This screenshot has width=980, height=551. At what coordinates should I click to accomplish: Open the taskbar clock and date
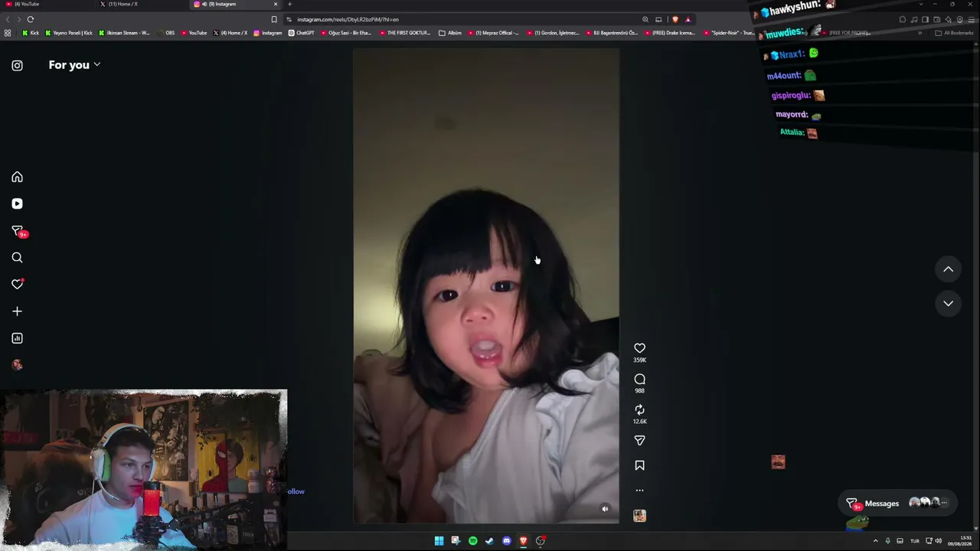click(x=959, y=541)
